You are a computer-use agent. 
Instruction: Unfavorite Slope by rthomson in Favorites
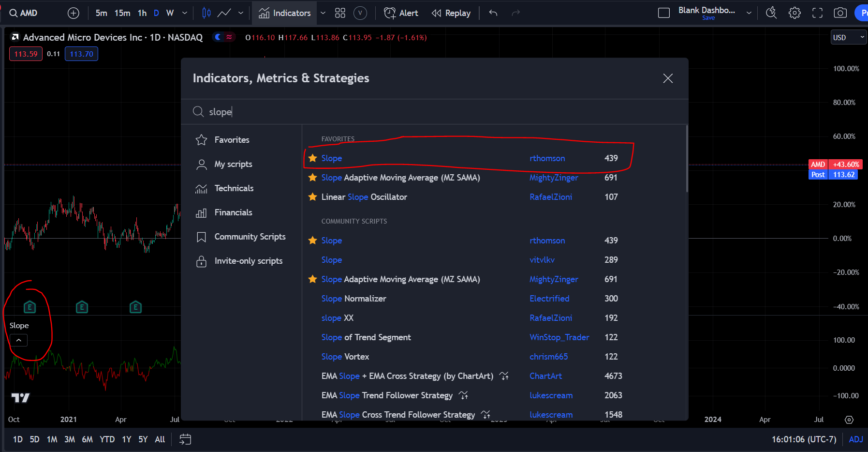tap(313, 158)
